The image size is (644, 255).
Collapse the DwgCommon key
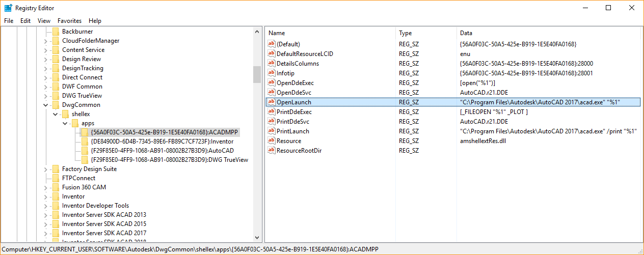46,105
